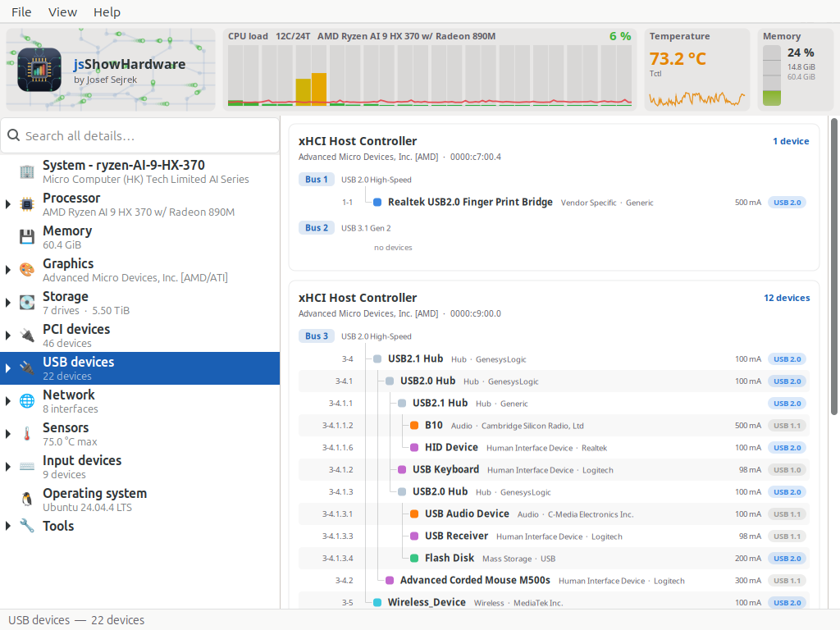Image resolution: width=840 pixels, height=630 pixels.
Task: Open the View menu
Action: click(62, 11)
